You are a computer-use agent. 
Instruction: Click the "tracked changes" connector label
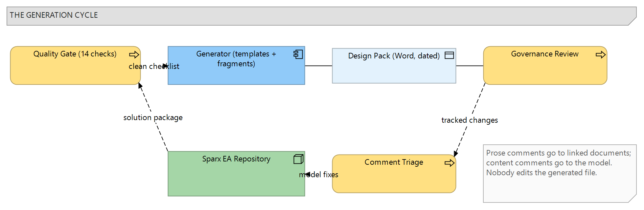click(x=470, y=120)
